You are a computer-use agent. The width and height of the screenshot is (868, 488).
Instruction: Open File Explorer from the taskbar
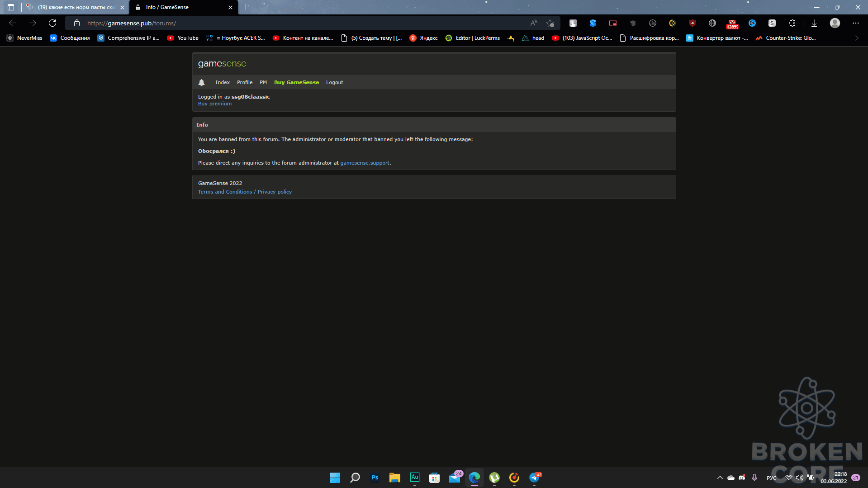coord(395,478)
